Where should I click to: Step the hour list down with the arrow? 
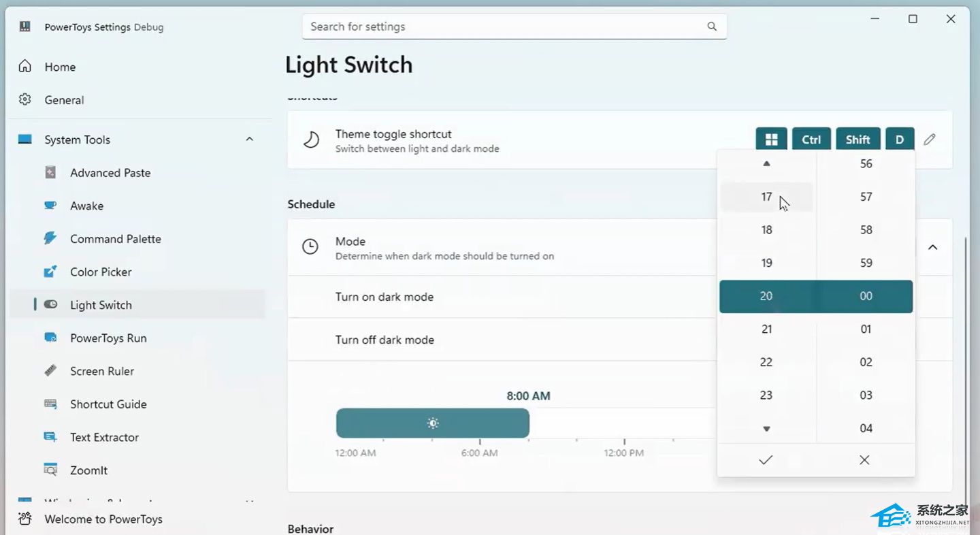point(766,429)
